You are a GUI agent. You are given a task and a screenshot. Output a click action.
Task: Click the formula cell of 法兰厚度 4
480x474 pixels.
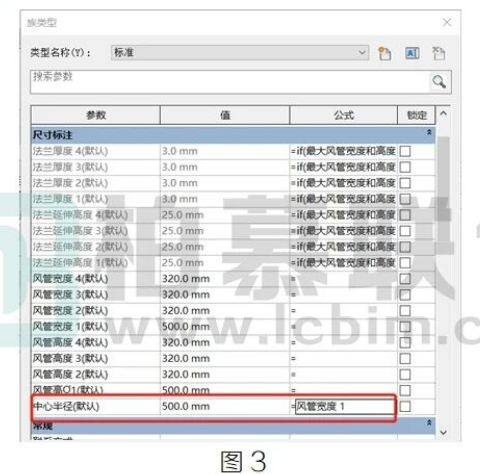[344, 151]
